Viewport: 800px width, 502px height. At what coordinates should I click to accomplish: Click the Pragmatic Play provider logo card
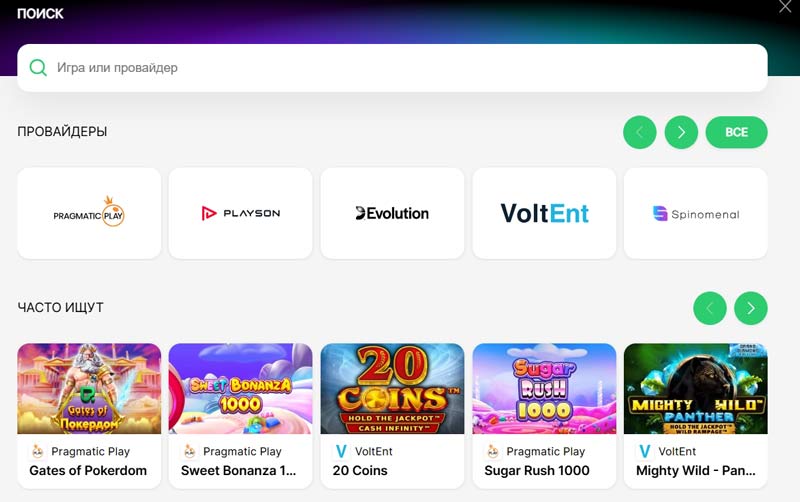(x=89, y=213)
